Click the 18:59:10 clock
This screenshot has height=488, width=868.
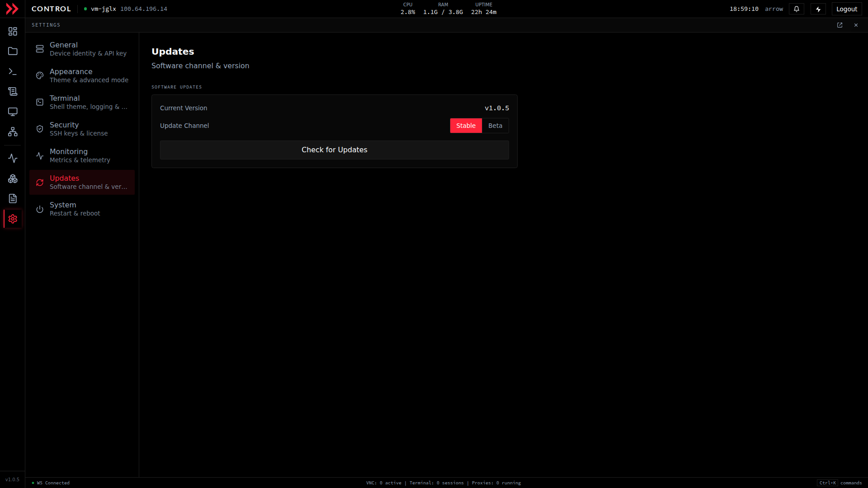point(744,9)
